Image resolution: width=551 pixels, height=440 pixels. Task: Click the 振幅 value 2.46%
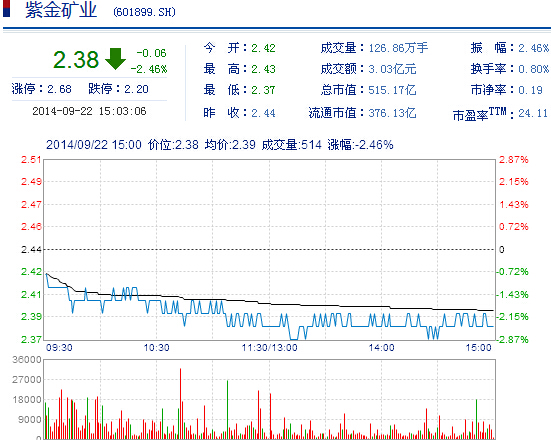click(533, 48)
